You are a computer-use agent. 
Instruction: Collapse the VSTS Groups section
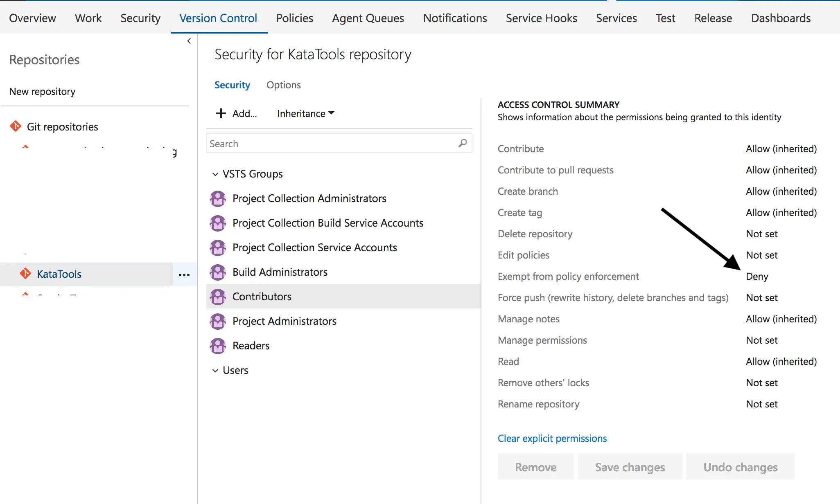215,174
